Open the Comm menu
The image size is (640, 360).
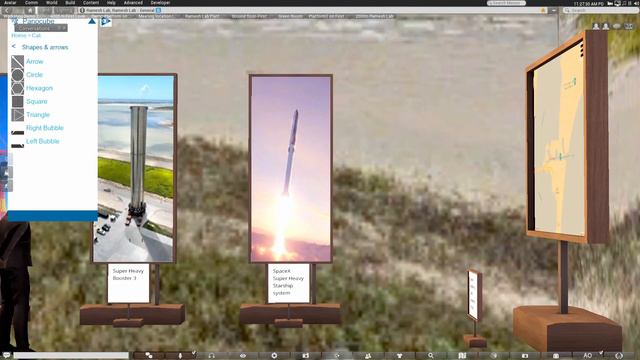point(31,2)
